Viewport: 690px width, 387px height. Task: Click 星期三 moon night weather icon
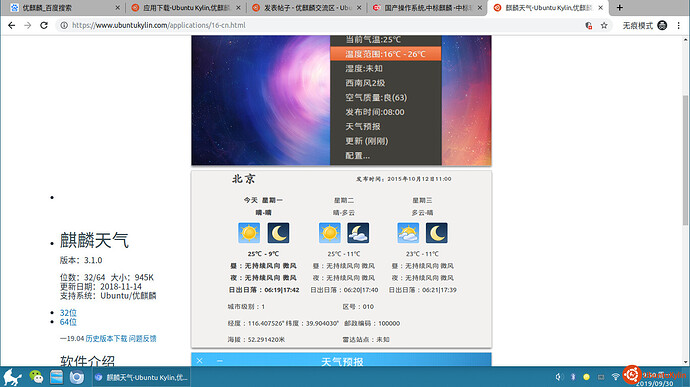pos(437,233)
